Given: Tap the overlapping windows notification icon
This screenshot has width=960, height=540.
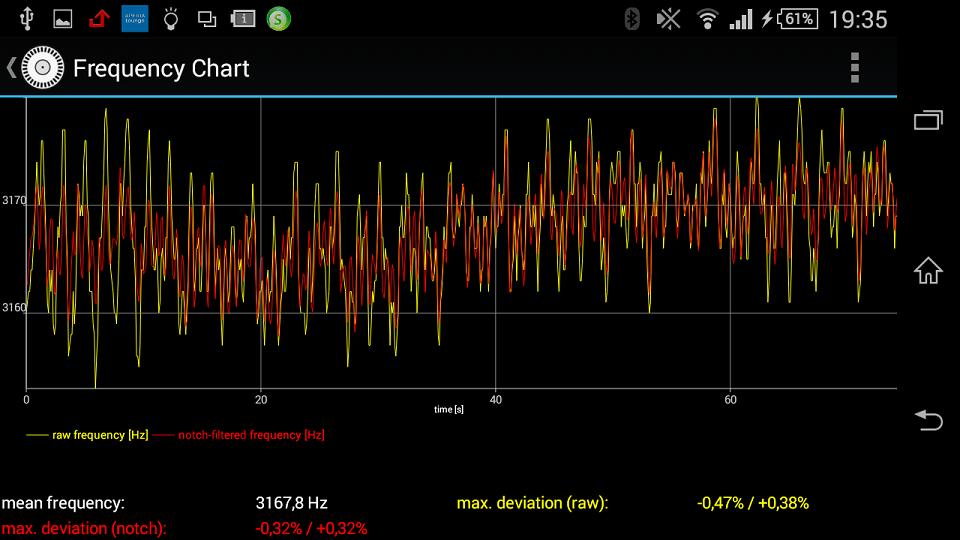Looking at the screenshot, I should point(207,20).
